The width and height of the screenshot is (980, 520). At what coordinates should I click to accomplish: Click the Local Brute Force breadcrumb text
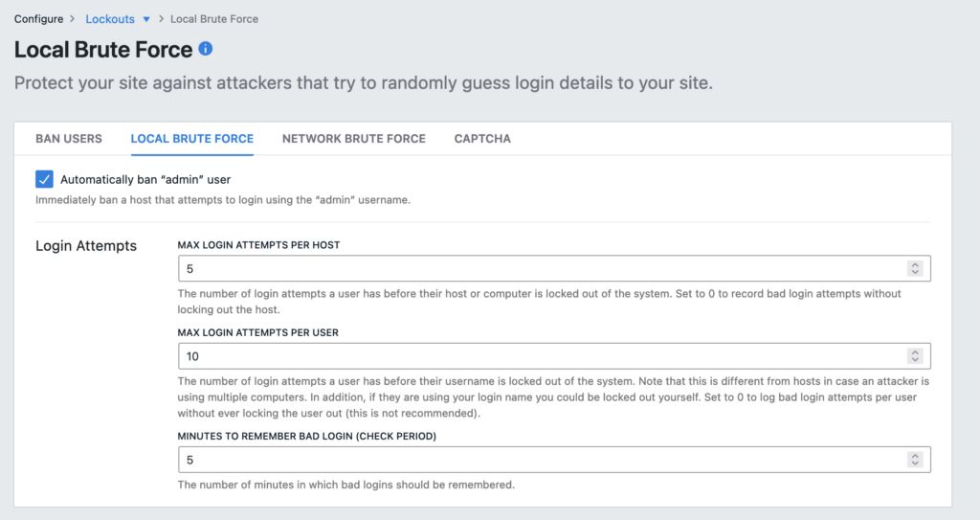214,19
